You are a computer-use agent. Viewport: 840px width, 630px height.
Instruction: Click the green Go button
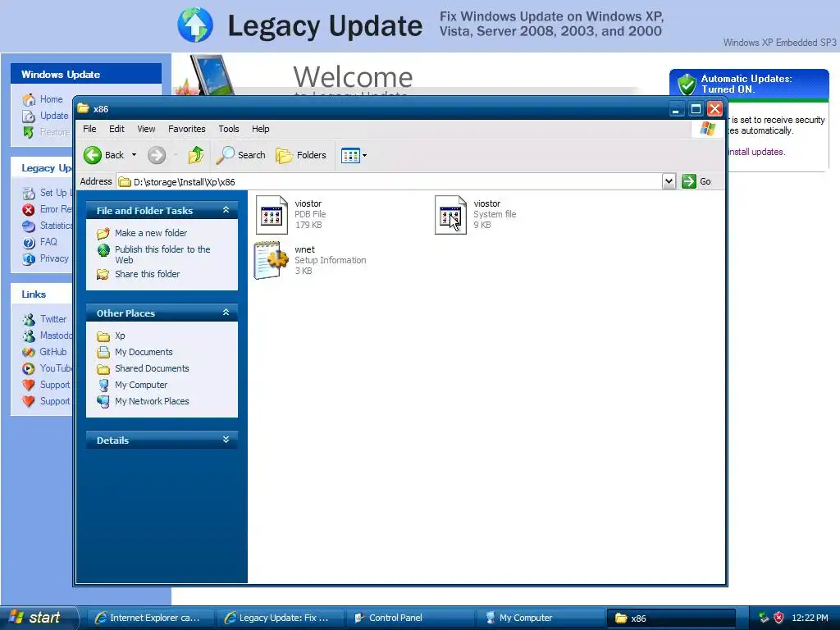[696, 181]
